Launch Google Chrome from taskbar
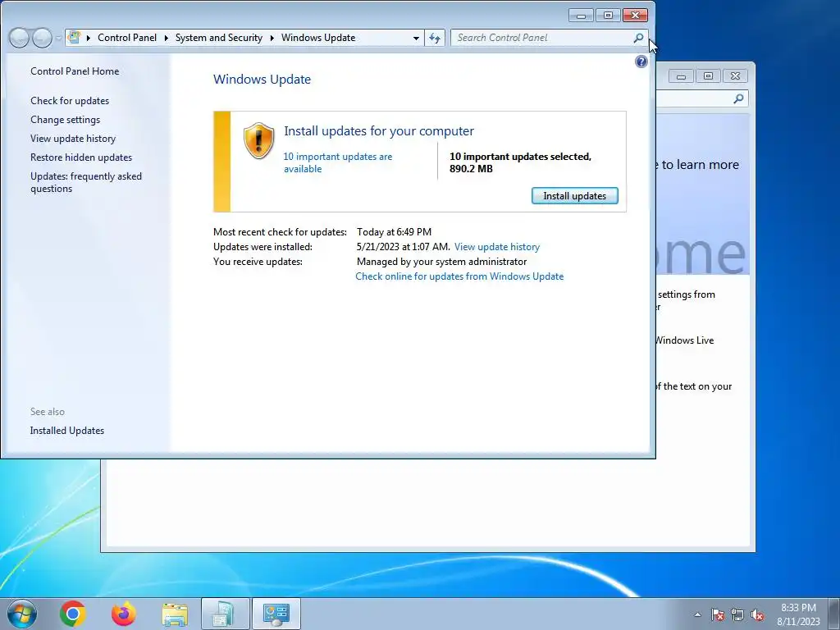 click(x=73, y=614)
